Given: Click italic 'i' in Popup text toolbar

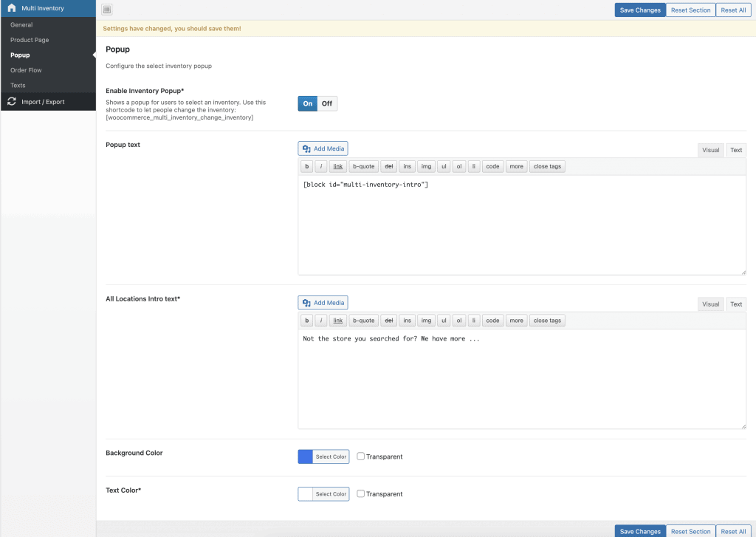Looking at the screenshot, I should pyautogui.click(x=320, y=166).
